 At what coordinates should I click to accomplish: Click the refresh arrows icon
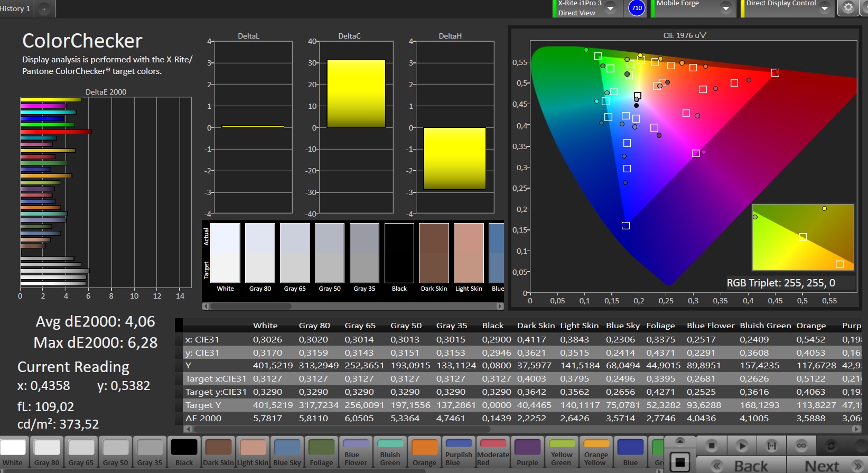[x=831, y=446]
